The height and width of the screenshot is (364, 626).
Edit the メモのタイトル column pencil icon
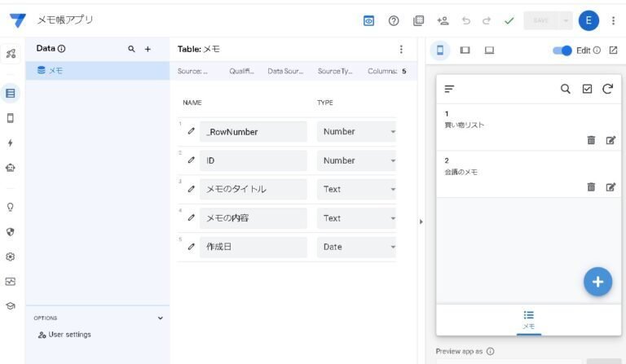pyautogui.click(x=192, y=189)
